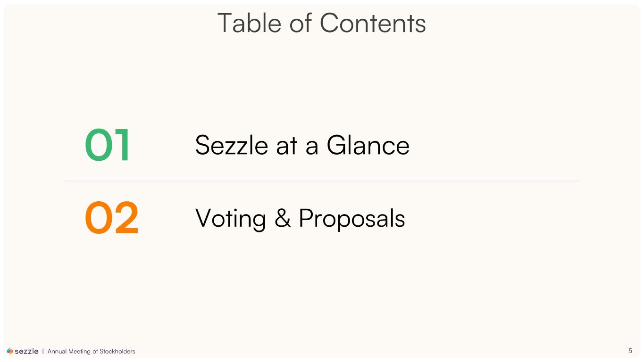Click the word Proposals in second entry
Image resolution: width=644 pixels, height=362 pixels.
pyautogui.click(x=351, y=219)
